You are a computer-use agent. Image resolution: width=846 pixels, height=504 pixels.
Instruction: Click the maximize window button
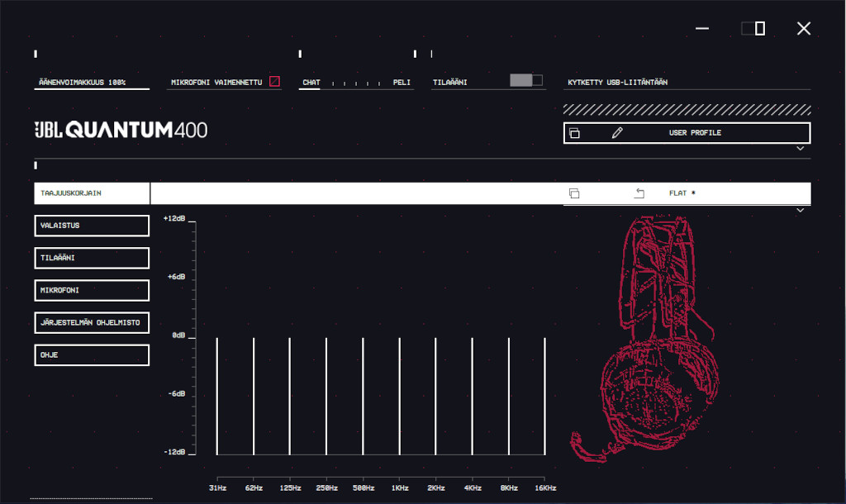click(x=753, y=28)
